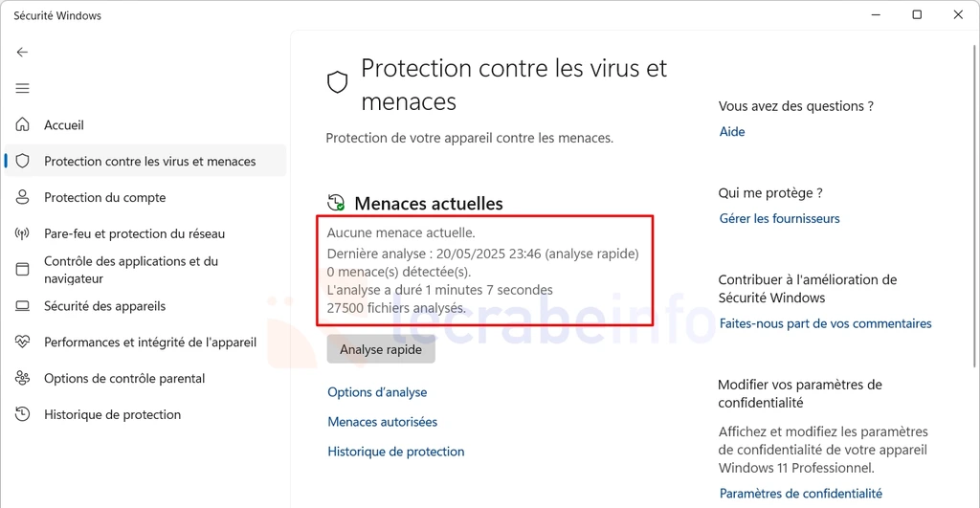
Task: Open the firewall network antenna icon
Action: [x=23, y=233]
